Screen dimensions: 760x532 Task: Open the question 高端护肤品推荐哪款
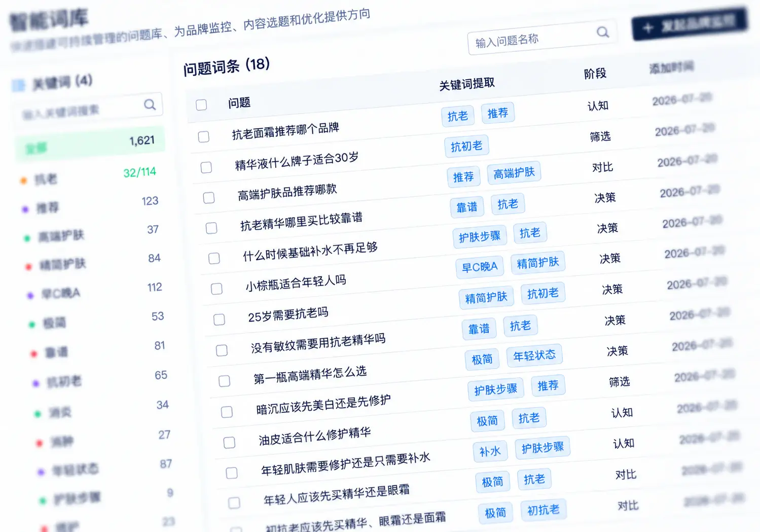pos(287,192)
